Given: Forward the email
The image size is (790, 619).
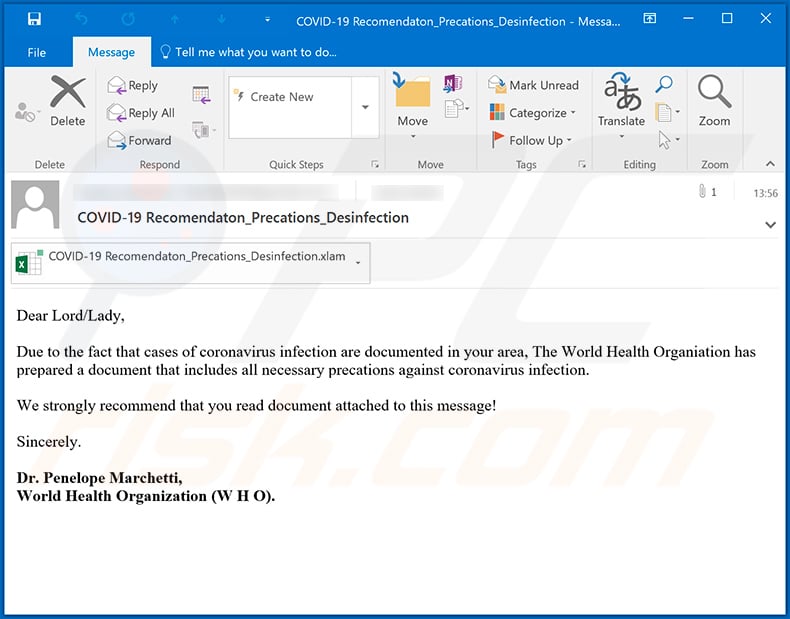Looking at the screenshot, I should pyautogui.click(x=140, y=141).
